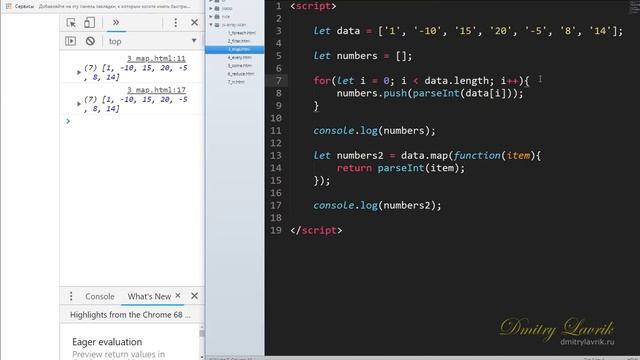Screen dimensions: 640x360
Task: Click 'let numbers = [];' on line 5
Action: coord(363,56)
